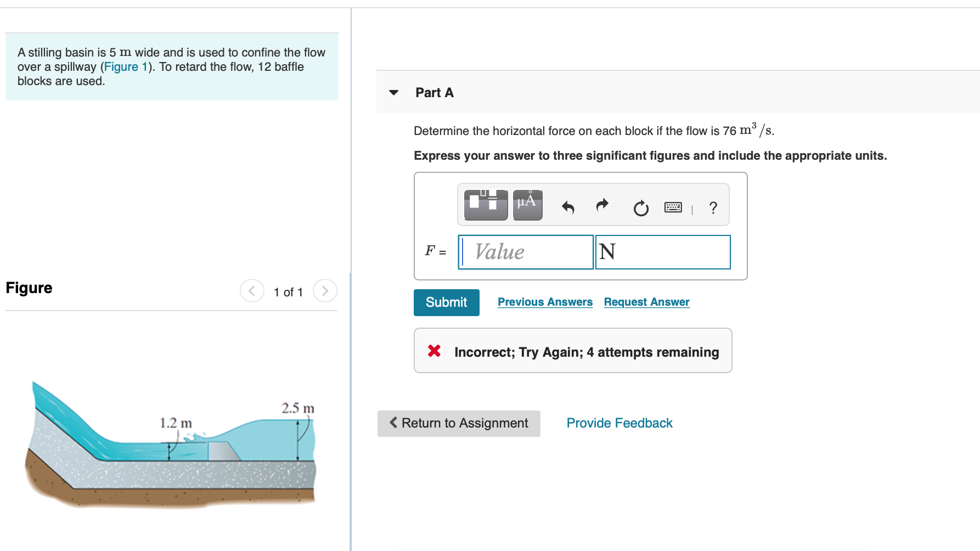Click the undo arrow icon
This screenshot has width=980, height=551.
pyautogui.click(x=568, y=207)
